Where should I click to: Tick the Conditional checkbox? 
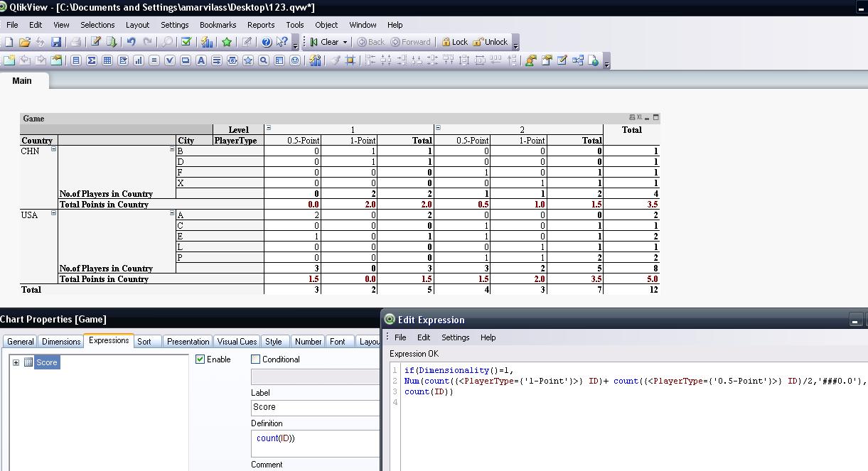click(256, 359)
